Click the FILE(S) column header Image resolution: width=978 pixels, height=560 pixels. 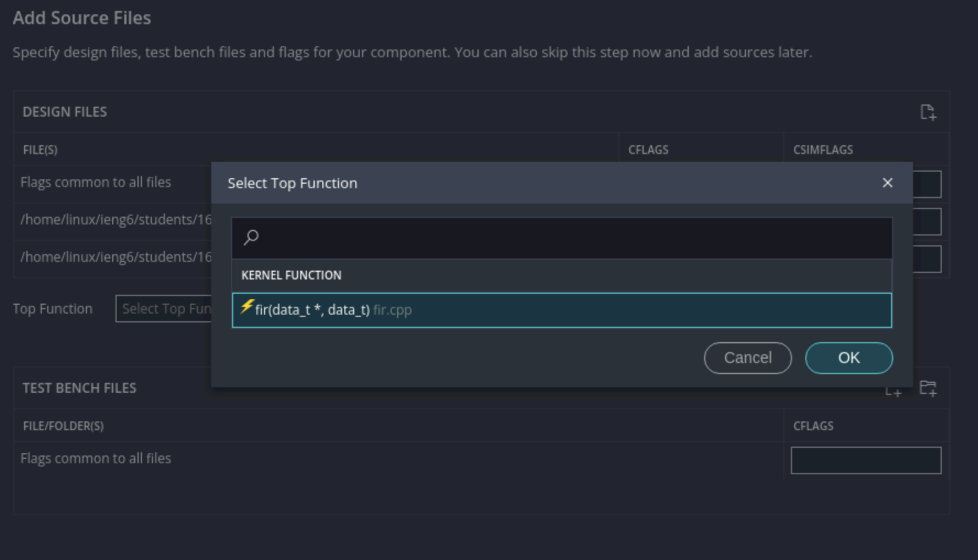click(x=40, y=150)
